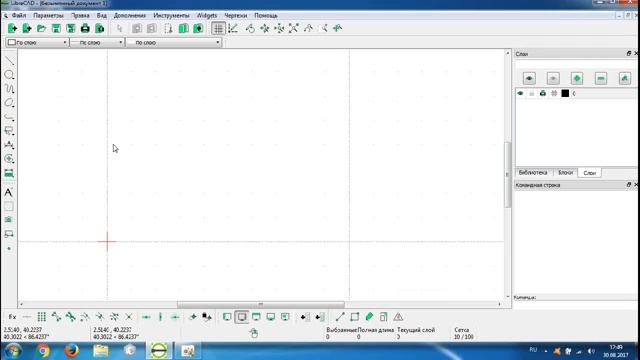Remove layer with minus button
The image size is (640, 360).
click(x=601, y=78)
